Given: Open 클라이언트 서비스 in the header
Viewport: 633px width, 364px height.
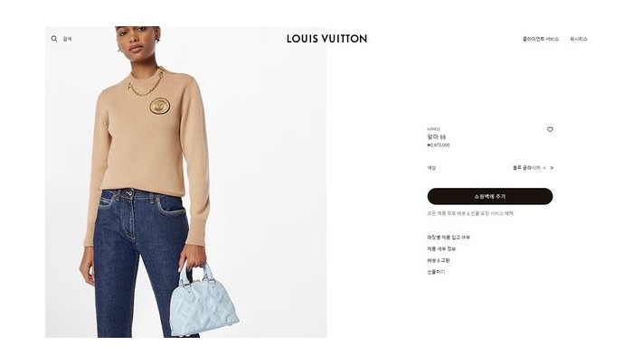Looking at the screenshot, I should (x=541, y=39).
